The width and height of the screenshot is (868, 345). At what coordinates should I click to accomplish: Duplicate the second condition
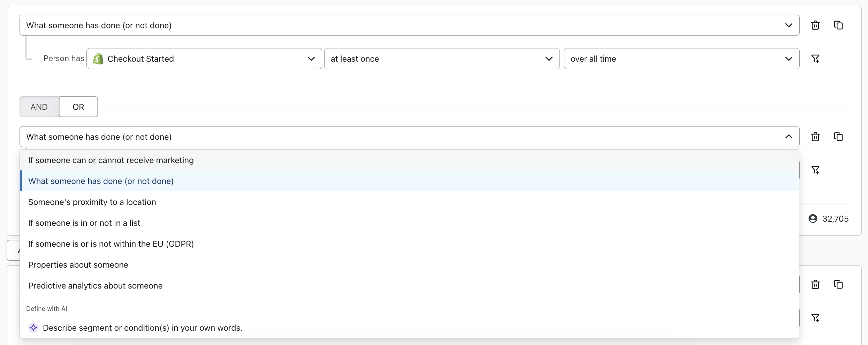[x=838, y=137]
